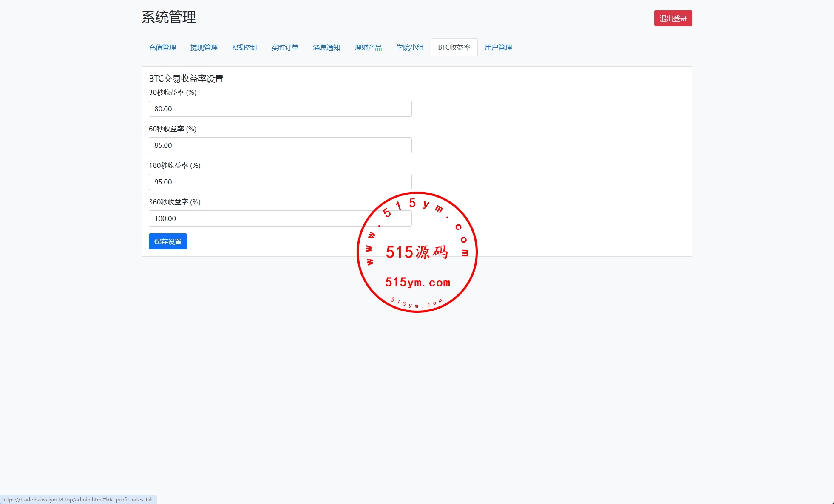Go to 消息通知 tab
The width and height of the screenshot is (834, 504).
point(326,47)
